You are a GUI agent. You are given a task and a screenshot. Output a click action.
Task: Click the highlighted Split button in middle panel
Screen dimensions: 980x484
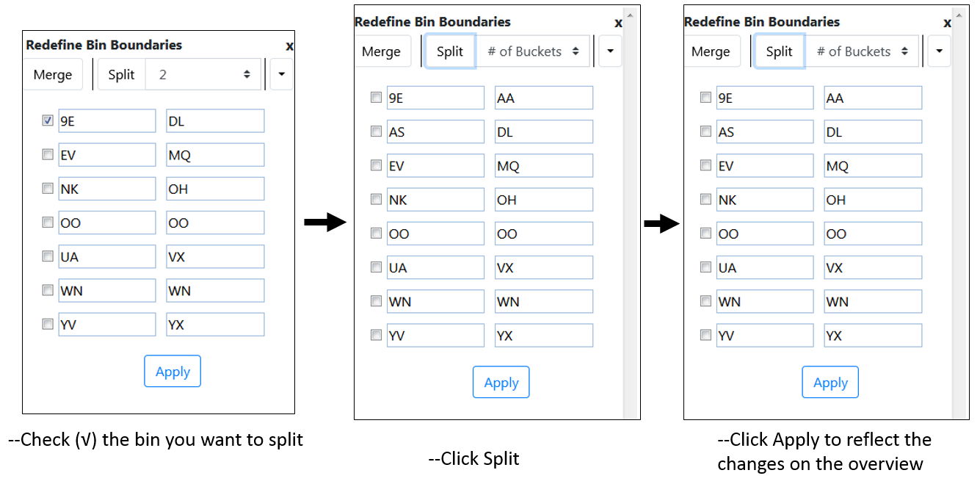(449, 51)
